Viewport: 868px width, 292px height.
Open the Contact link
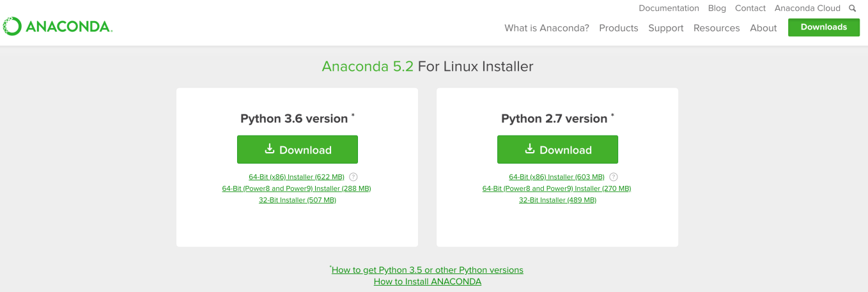[x=750, y=8]
